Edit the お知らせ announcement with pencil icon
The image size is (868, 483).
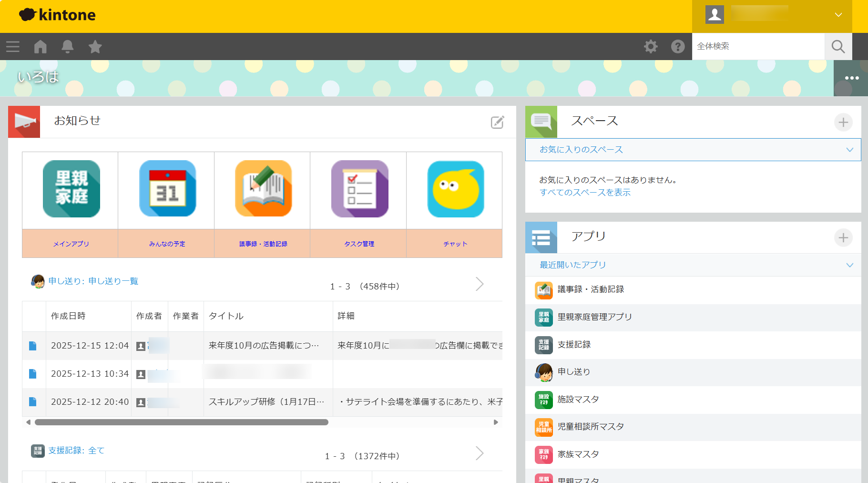tap(497, 123)
